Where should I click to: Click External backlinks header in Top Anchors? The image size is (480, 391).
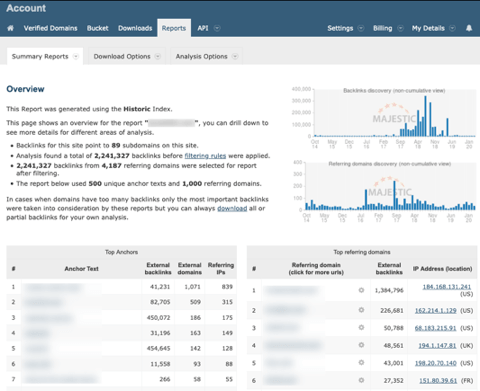(x=158, y=269)
